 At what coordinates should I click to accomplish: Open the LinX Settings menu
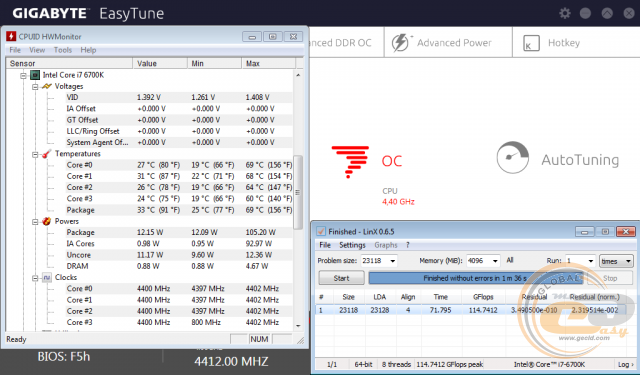pos(352,245)
